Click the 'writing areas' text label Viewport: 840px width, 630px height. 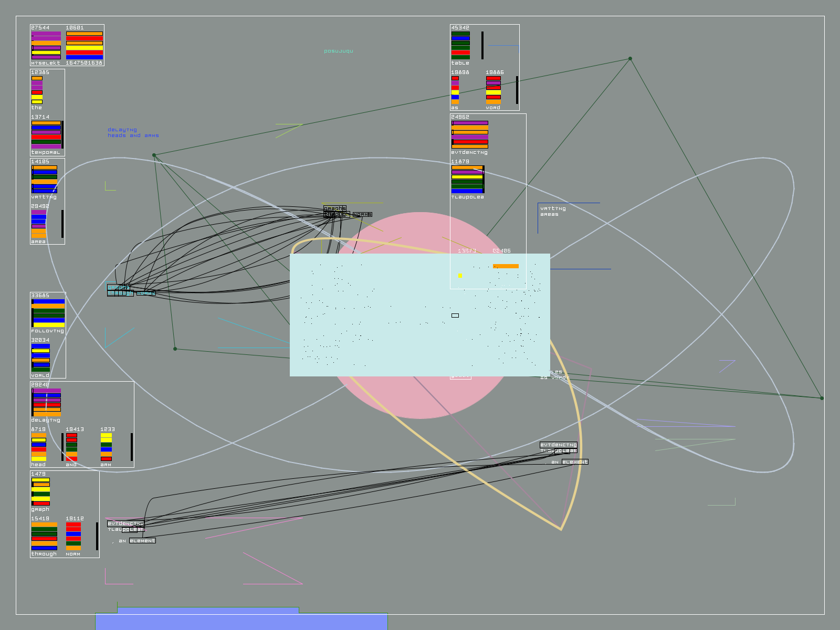point(553,212)
